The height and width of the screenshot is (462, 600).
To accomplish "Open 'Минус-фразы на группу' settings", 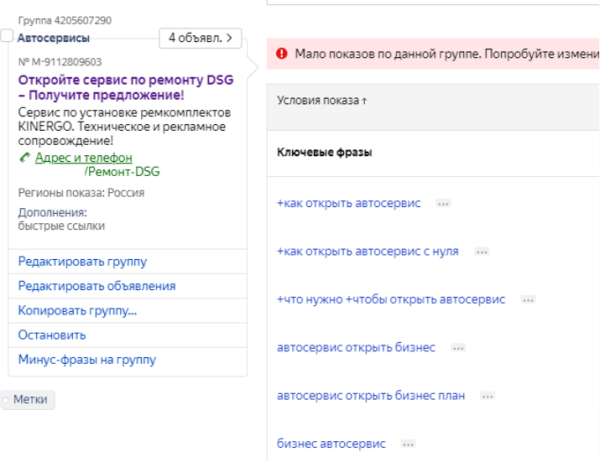I will tap(87, 359).
